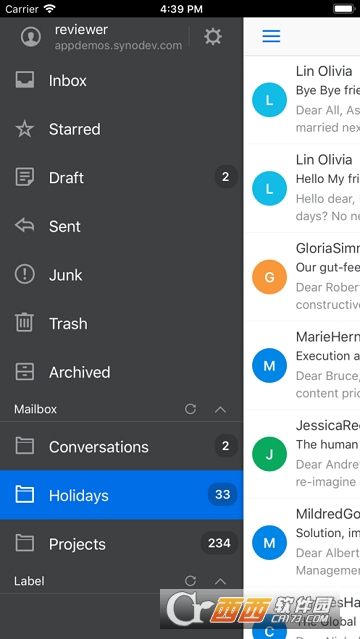
Task: Click the Draft note icon
Action: (25, 177)
